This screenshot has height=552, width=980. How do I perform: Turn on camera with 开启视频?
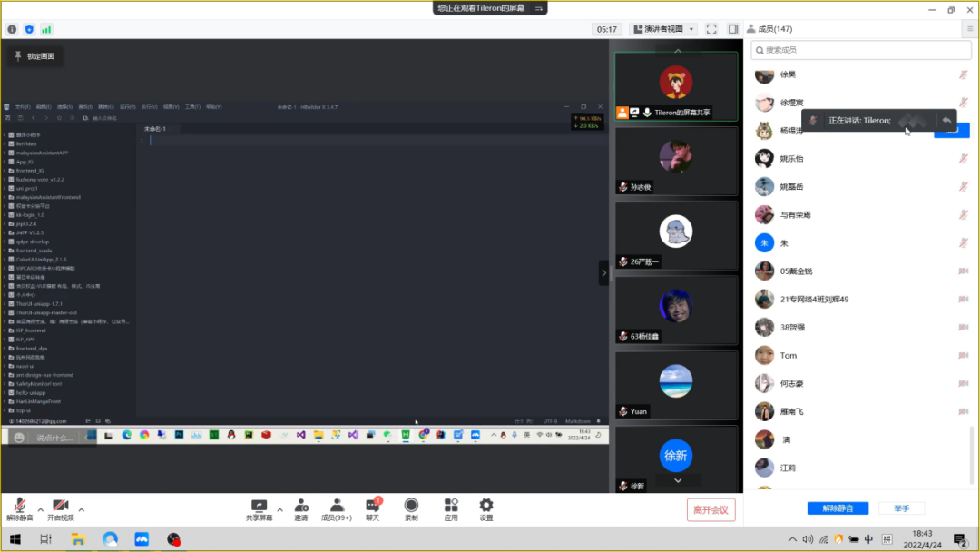tap(60, 509)
